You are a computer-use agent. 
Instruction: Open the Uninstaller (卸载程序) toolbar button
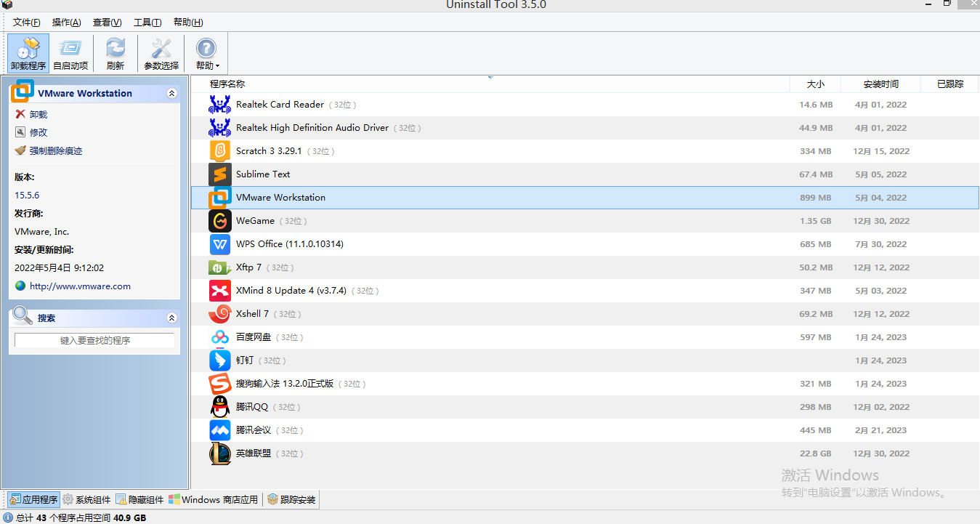(28, 53)
